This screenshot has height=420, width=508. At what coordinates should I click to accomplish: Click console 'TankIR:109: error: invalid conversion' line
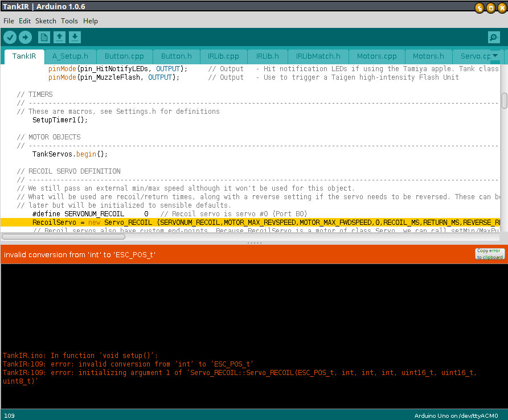(128, 364)
